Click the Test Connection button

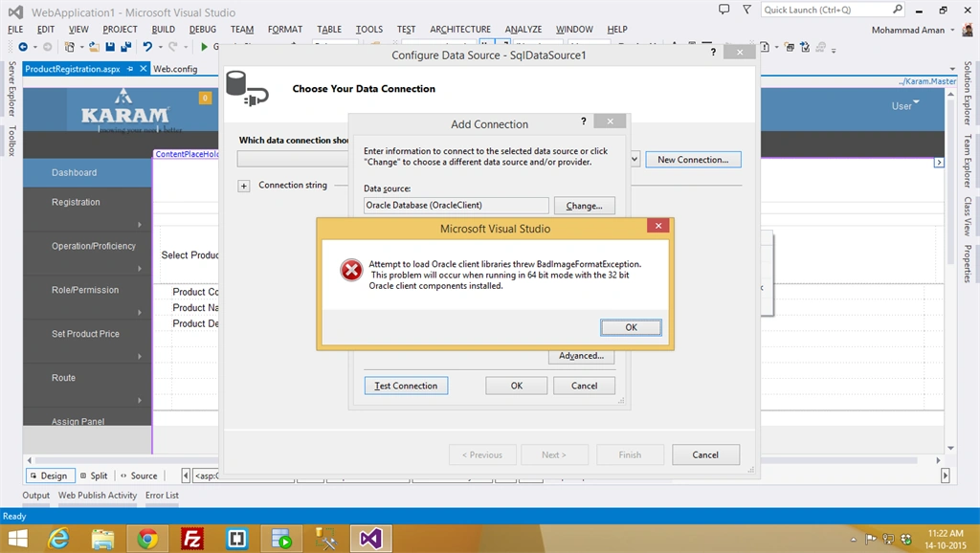pos(406,386)
